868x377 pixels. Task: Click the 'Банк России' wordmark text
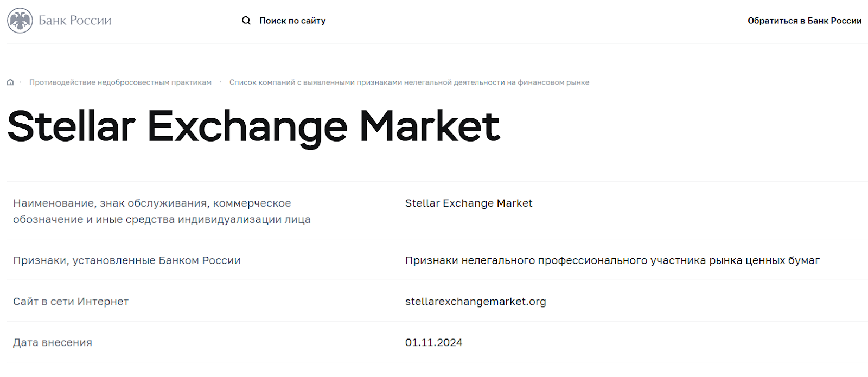[x=75, y=21]
